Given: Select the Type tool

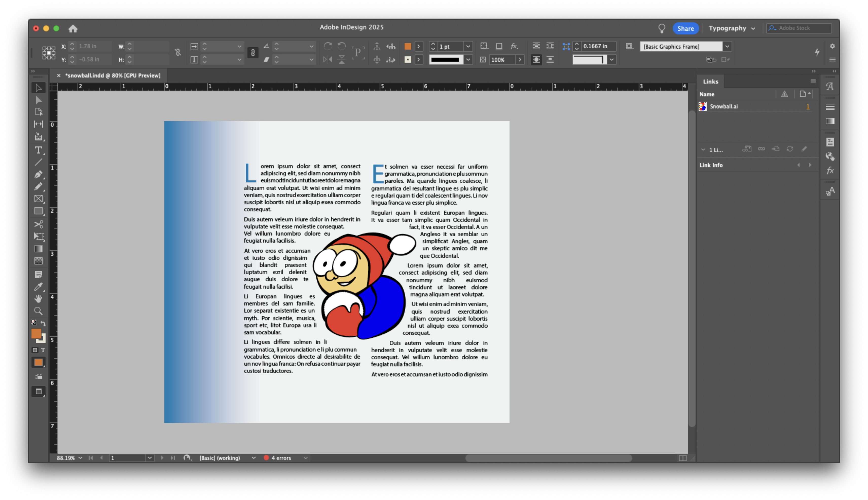Looking at the screenshot, I should (38, 150).
